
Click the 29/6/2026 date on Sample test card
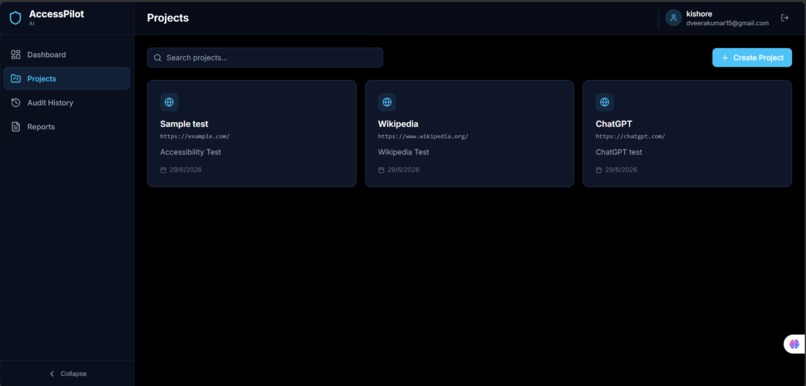pyautogui.click(x=186, y=170)
